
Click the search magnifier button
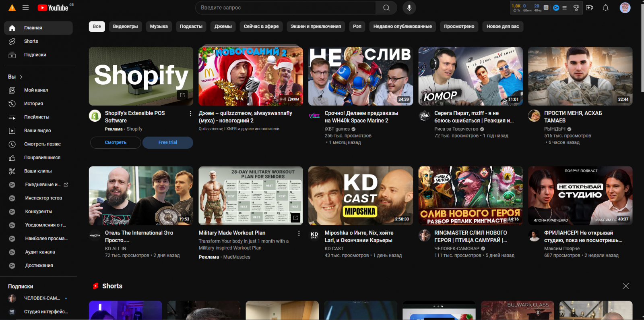(386, 8)
